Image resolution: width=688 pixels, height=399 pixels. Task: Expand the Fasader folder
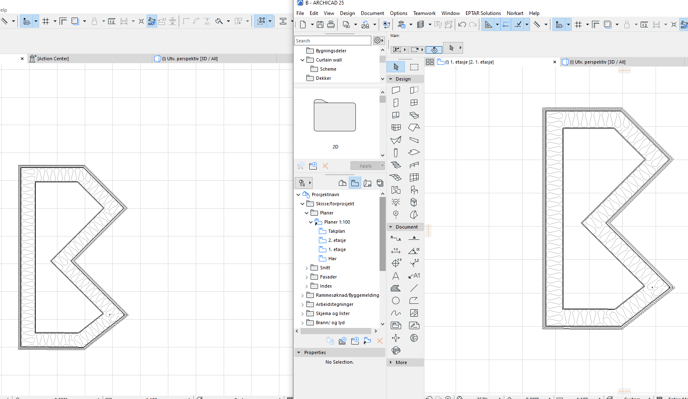[x=306, y=277]
